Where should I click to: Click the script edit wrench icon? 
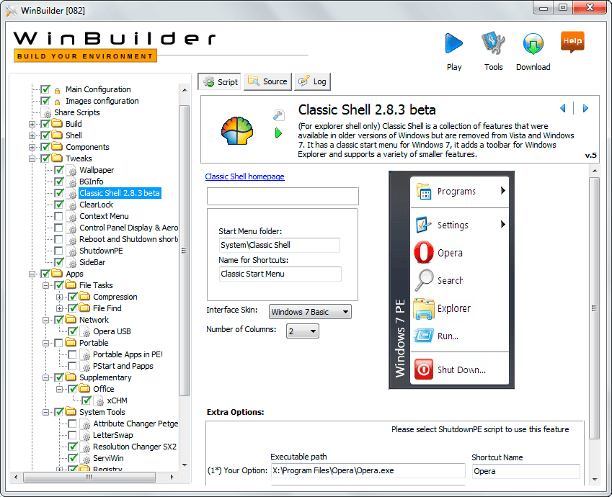pos(279,115)
